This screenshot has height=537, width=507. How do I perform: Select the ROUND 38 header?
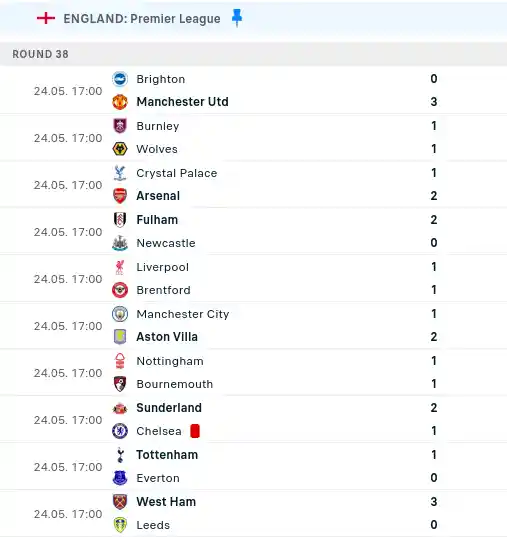click(x=254, y=54)
